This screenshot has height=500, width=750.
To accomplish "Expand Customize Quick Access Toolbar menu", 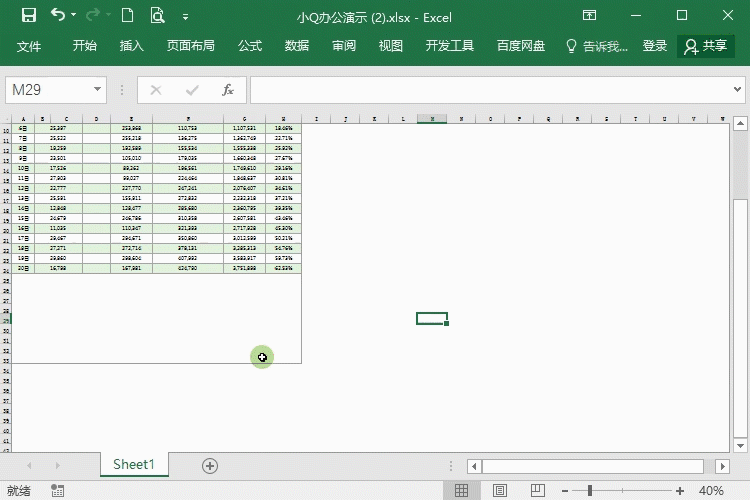I will (185, 17).
